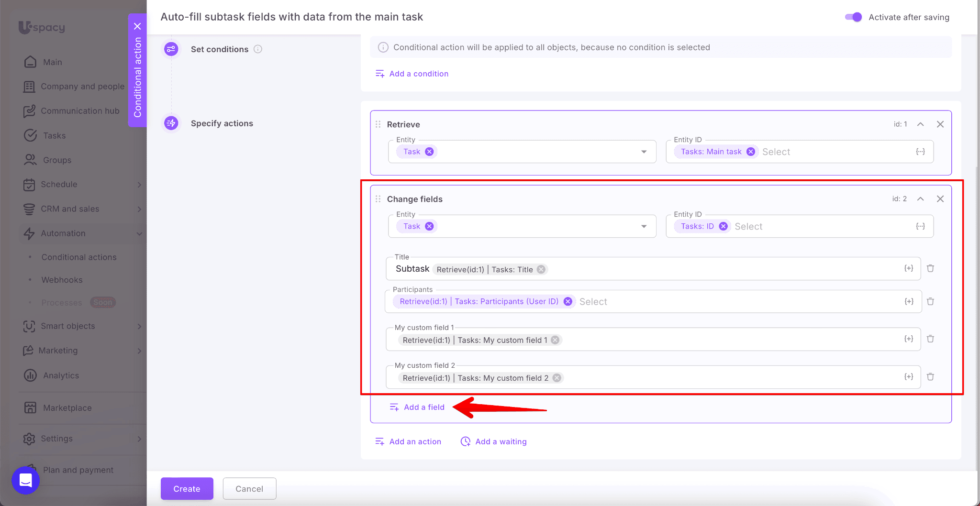Viewport: 980px width, 506px height.
Task: Click the Title input field
Action: pos(718,269)
